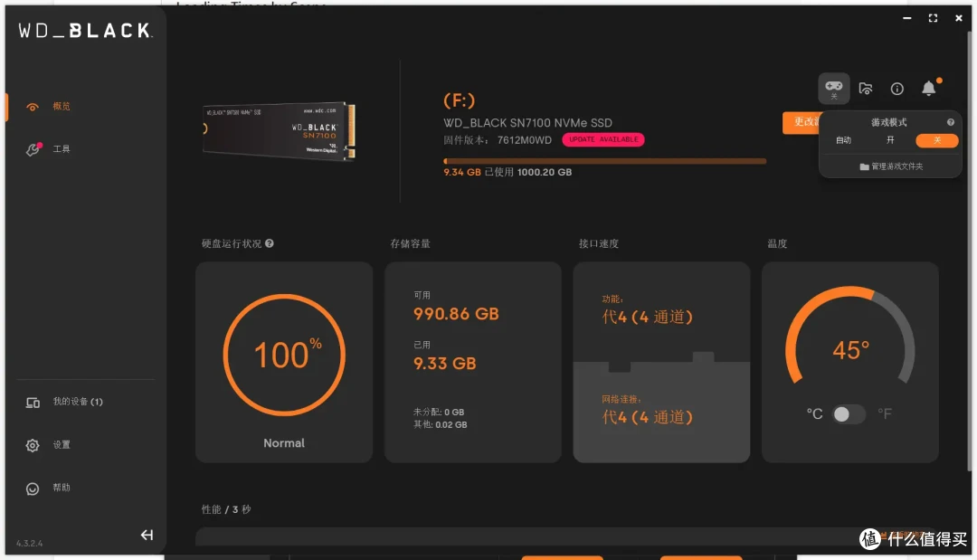Click the 其他: 0.02 GB line

click(x=440, y=425)
